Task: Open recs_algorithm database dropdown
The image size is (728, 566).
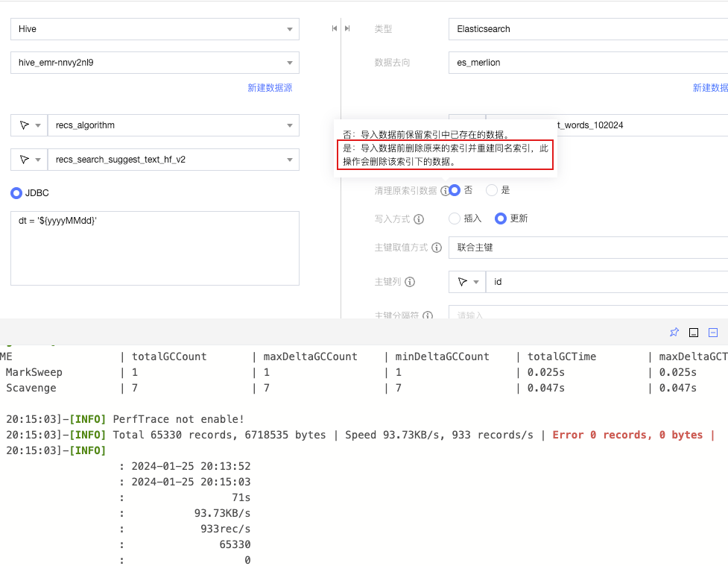Action: point(173,125)
